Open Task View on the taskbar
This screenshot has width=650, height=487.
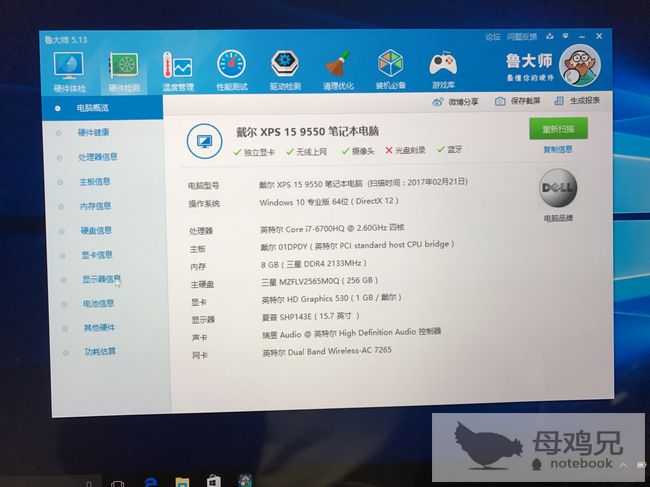[118, 483]
